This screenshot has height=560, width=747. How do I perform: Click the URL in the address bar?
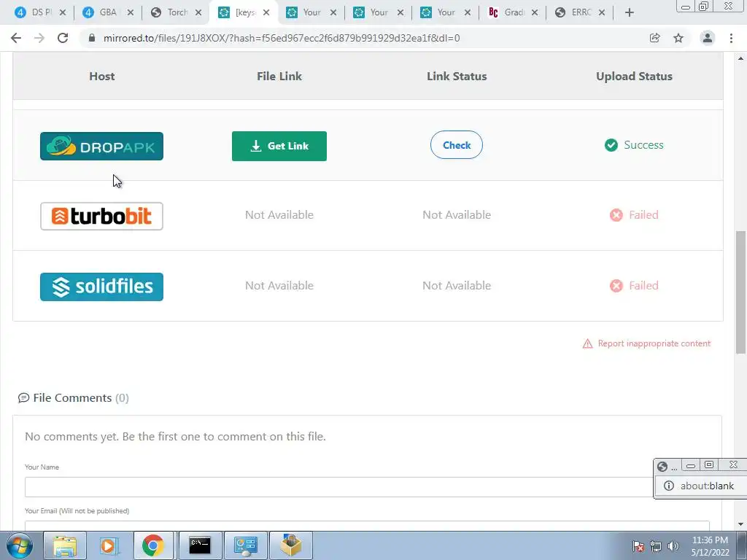pyautogui.click(x=282, y=38)
